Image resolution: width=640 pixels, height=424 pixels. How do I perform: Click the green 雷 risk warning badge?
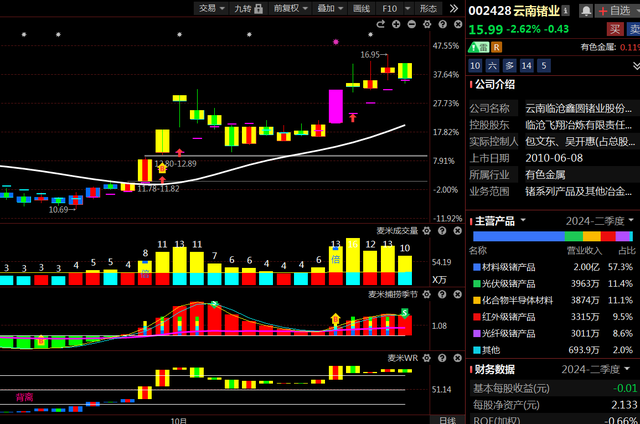click(479, 47)
